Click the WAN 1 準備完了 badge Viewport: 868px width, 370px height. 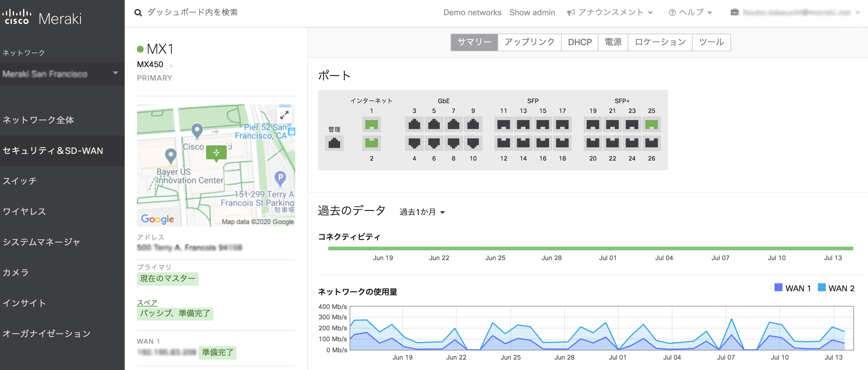(217, 353)
